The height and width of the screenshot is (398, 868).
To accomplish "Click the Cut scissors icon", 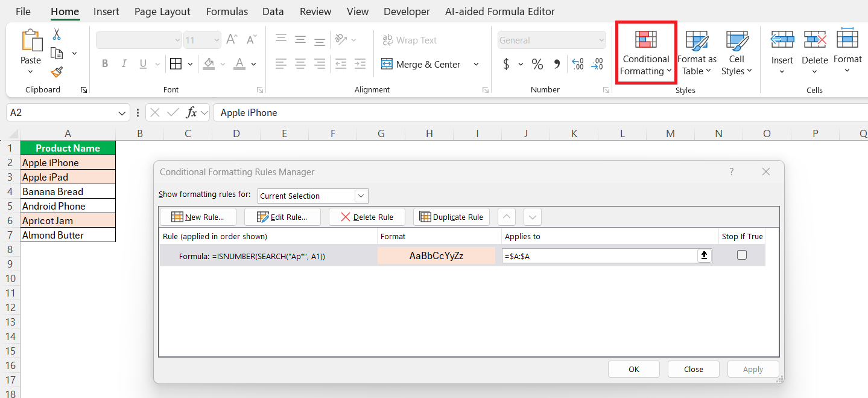I will click(57, 34).
